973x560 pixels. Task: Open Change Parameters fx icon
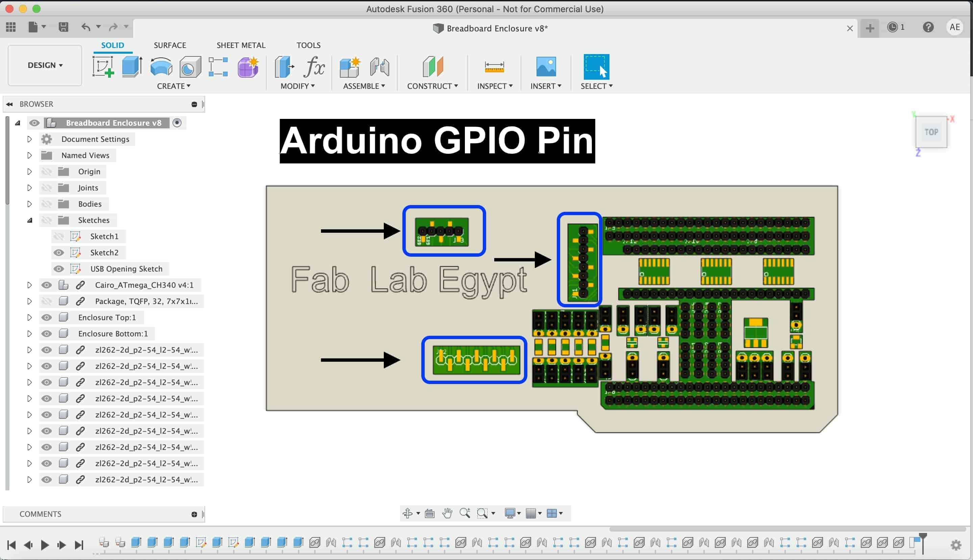314,67
